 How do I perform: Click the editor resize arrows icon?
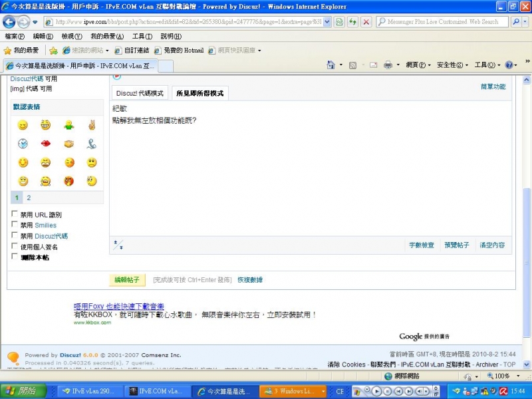point(118,246)
